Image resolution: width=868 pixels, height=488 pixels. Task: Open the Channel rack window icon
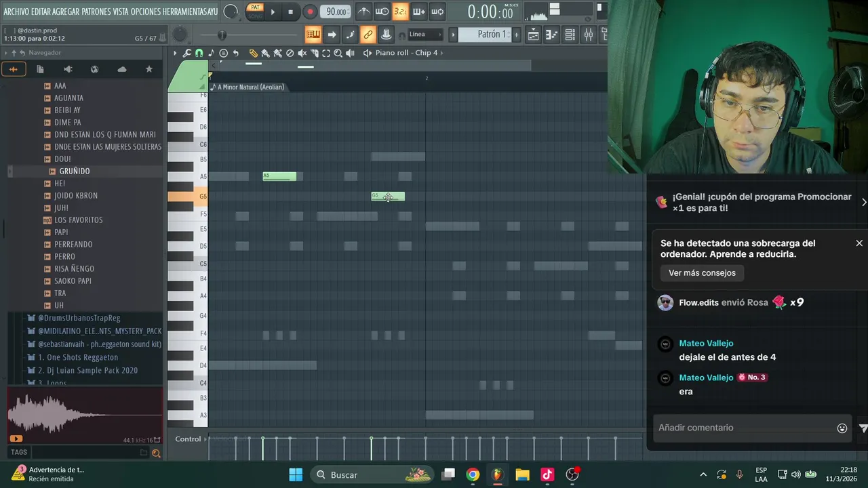[x=570, y=35]
